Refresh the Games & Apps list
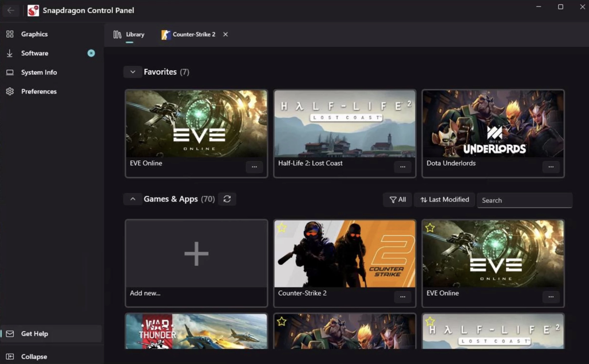589x364 pixels. click(227, 199)
